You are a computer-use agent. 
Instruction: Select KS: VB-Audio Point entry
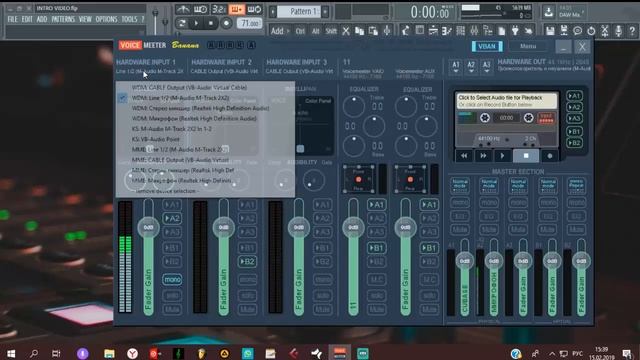156,139
